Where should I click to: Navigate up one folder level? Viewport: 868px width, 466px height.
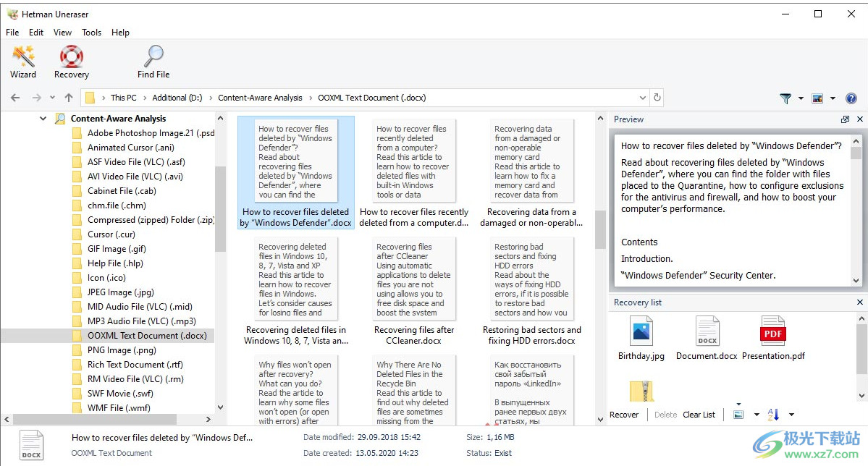[x=69, y=98]
